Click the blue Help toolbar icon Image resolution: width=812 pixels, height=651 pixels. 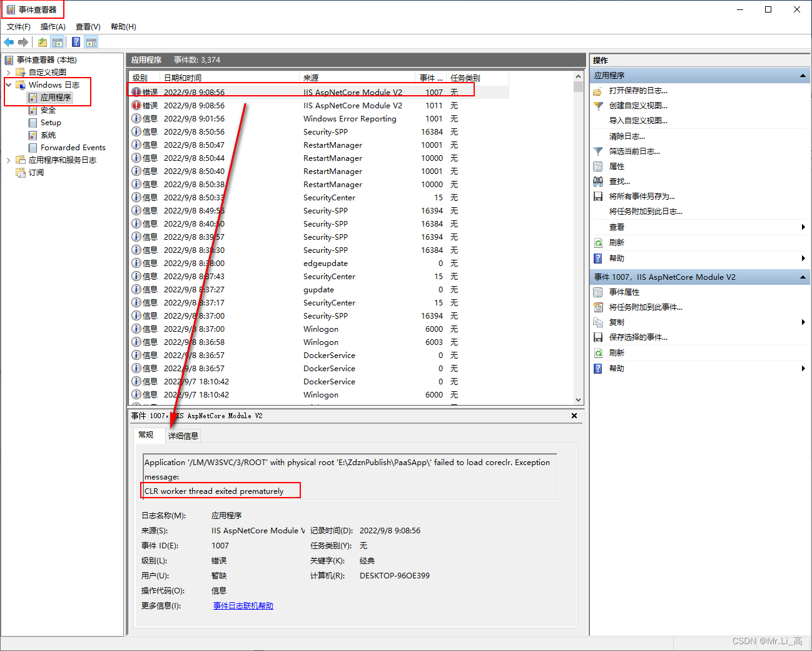pyautogui.click(x=76, y=42)
